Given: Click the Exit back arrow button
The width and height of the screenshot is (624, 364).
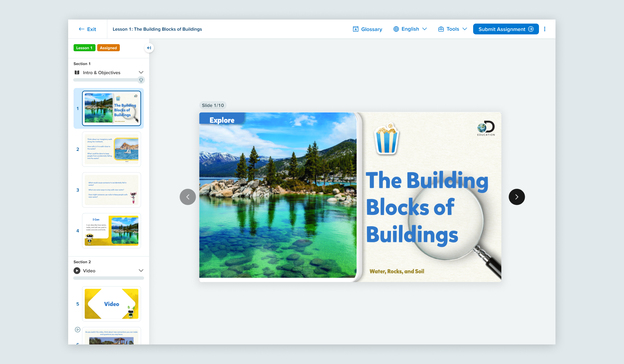Looking at the screenshot, I should 87,29.
